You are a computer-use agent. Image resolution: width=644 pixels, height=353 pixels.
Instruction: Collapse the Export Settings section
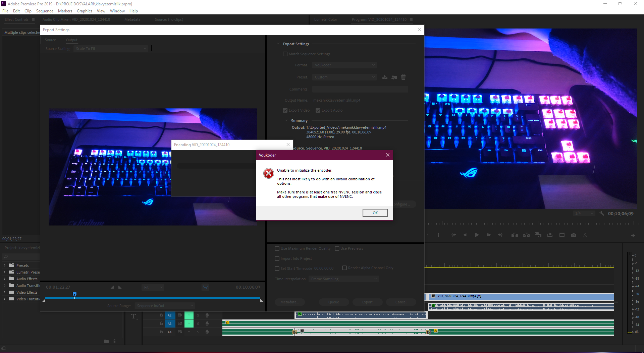[278, 44]
